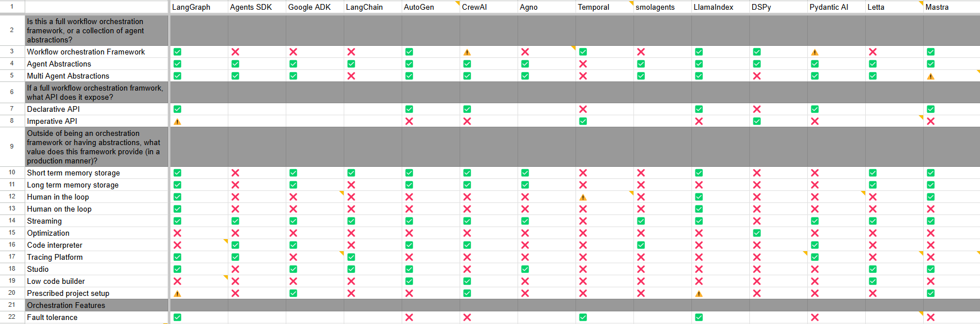Viewport: 980px width, 324px height.
Task: Click Agno's green check in Studio row
Action: tap(525, 269)
